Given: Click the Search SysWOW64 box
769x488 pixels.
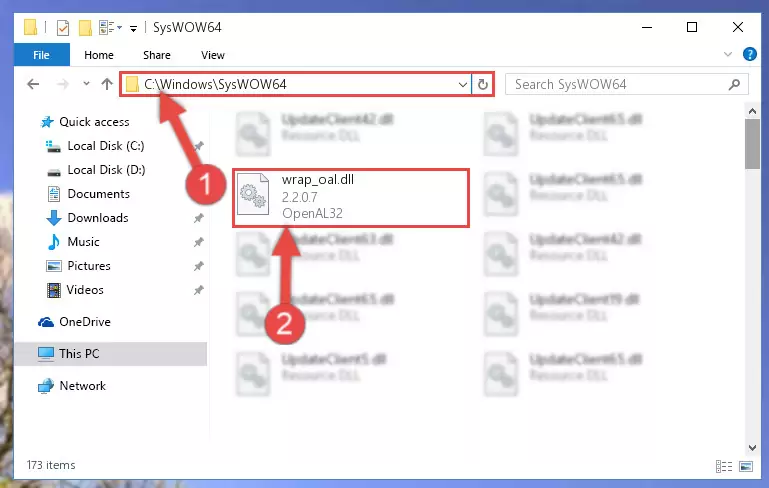Looking at the screenshot, I should pos(627,84).
